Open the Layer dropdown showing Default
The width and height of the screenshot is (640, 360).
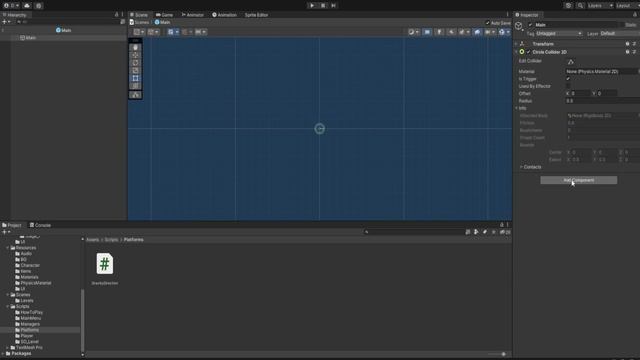coord(620,33)
